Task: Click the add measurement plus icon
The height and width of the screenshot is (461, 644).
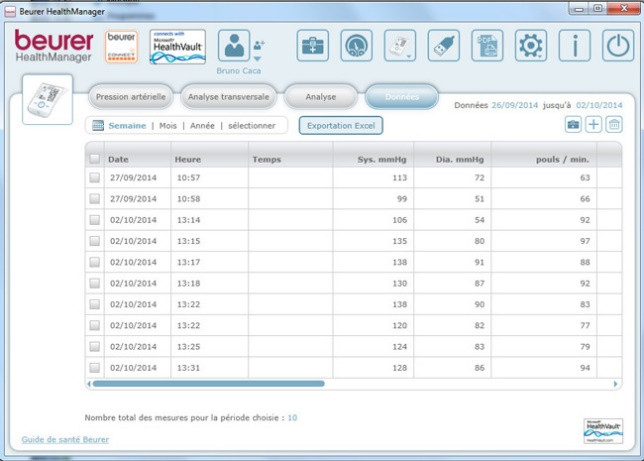Action: coord(593,125)
